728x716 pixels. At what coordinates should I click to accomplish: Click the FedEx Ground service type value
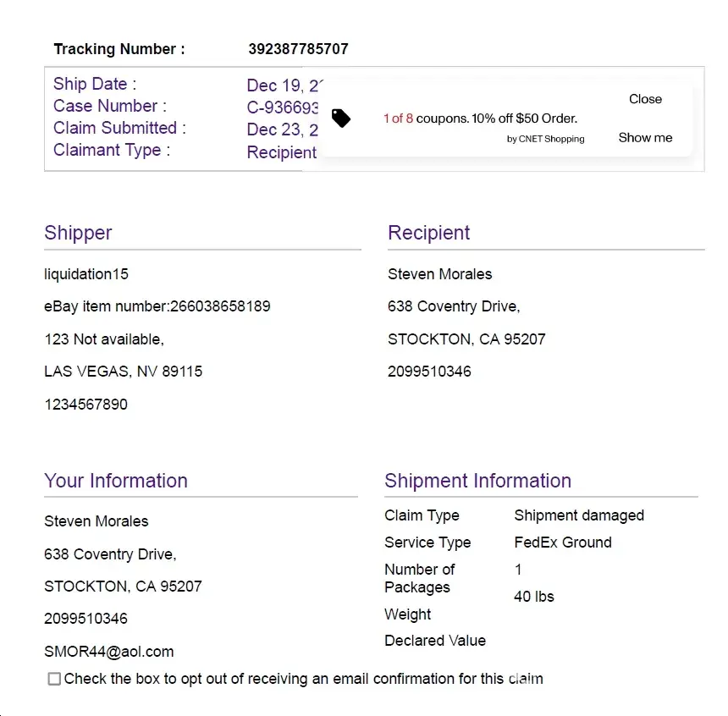[563, 543]
